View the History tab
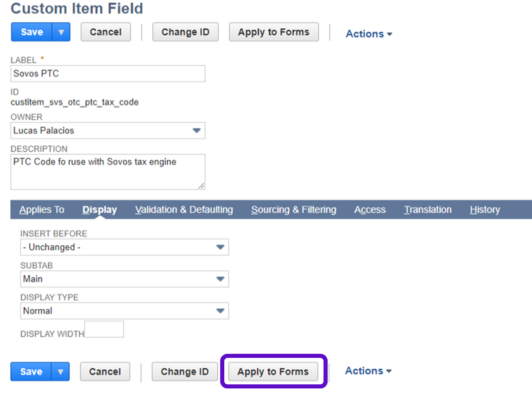The image size is (532, 400). (485, 210)
